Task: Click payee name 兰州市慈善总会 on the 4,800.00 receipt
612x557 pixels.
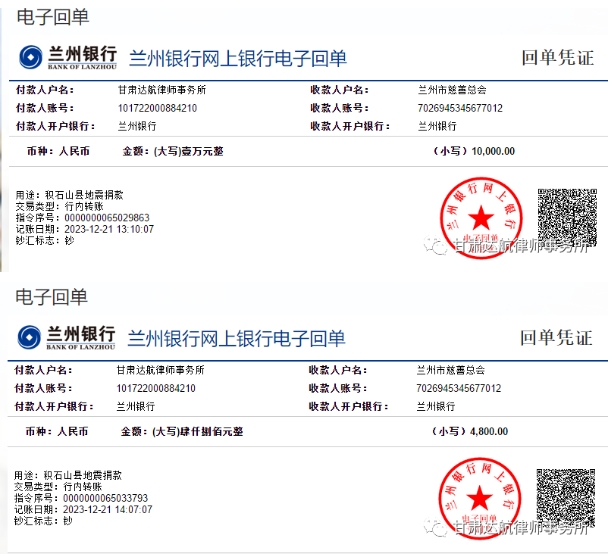Action: click(450, 370)
